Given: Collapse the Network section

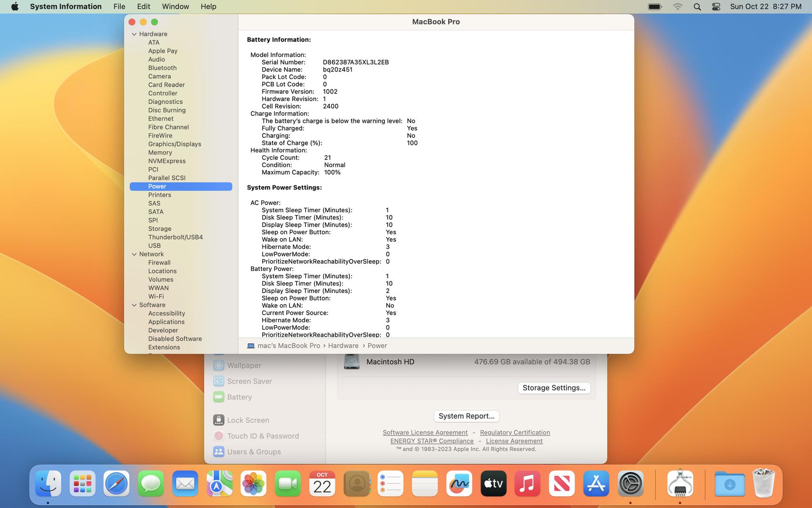Looking at the screenshot, I should (x=134, y=254).
